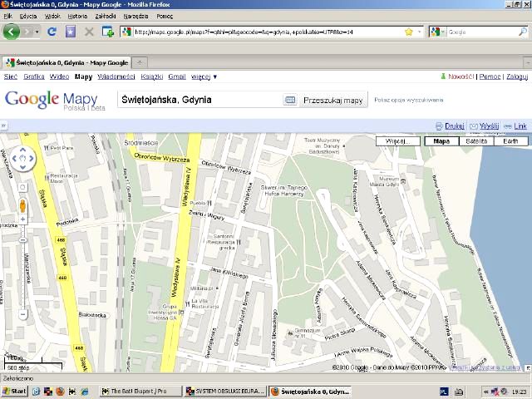Open the Zakładki menu
The height and width of the screenshot is (399, 532).
(106, 16)
